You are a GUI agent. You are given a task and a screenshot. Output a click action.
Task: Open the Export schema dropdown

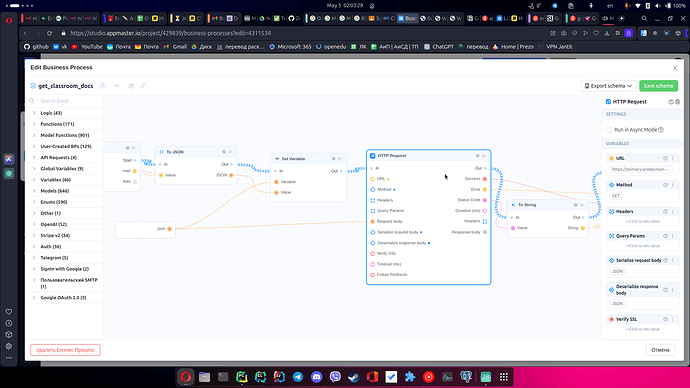click(x=608, y=86)
